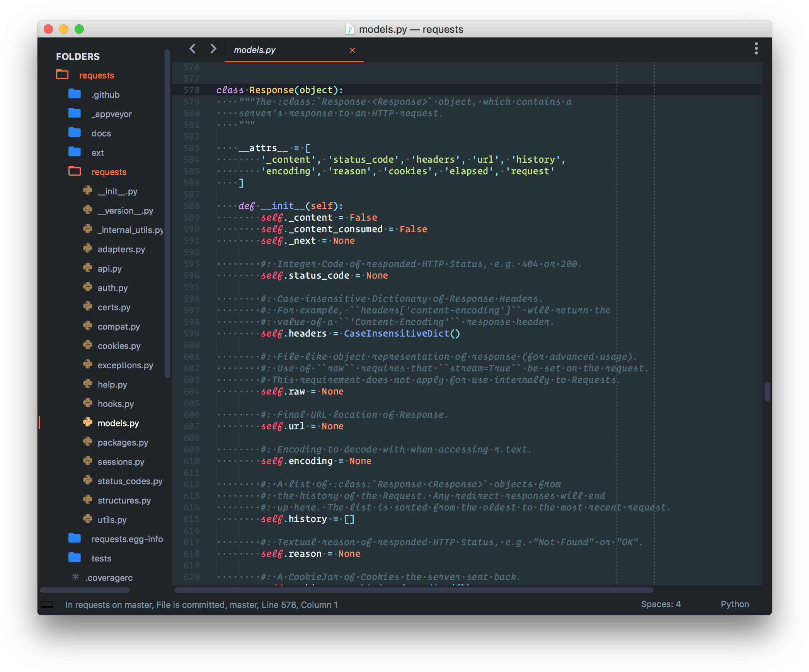Open structures.py file
Viewport: 809px width, 672px height.
click(x=124, y=500)
